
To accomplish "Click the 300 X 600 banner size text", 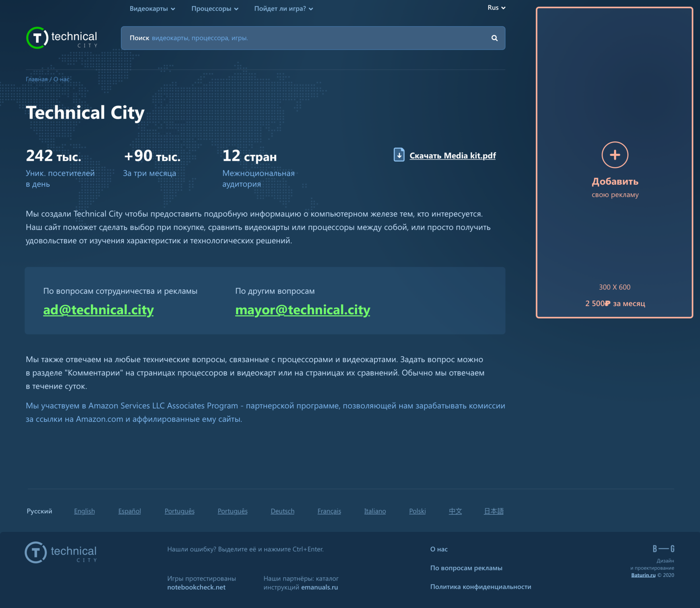I will coord(615,287).
